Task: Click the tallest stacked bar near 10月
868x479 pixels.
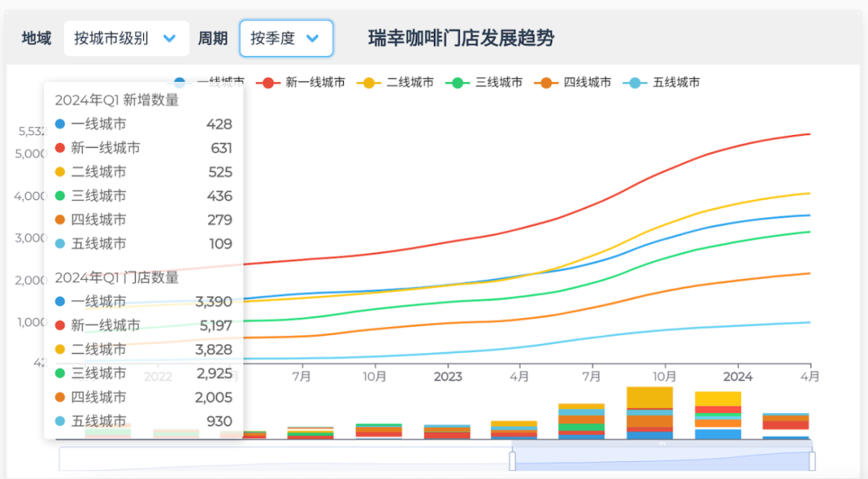Action: pyautogui.click(x=650, y=413)
